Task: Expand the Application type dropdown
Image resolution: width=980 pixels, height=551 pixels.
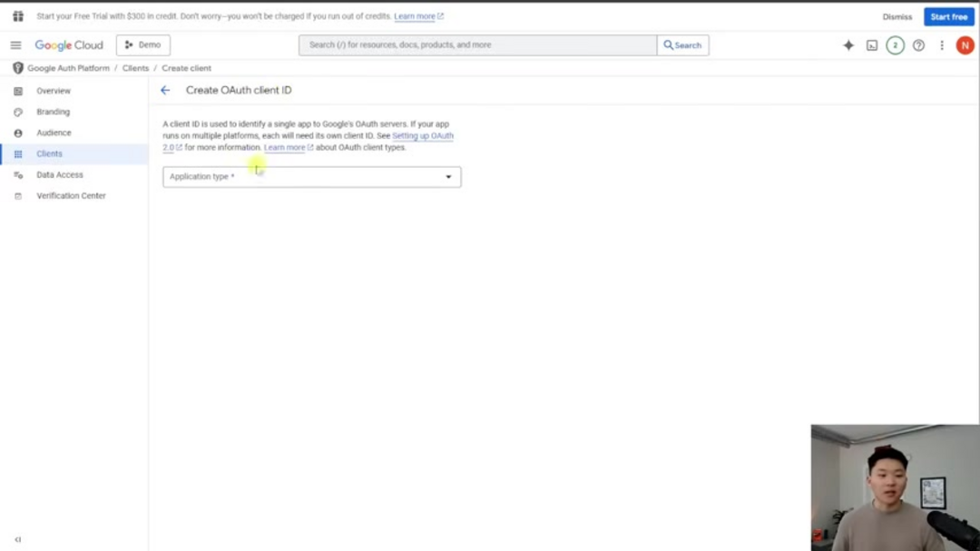Action: [311, 177]
